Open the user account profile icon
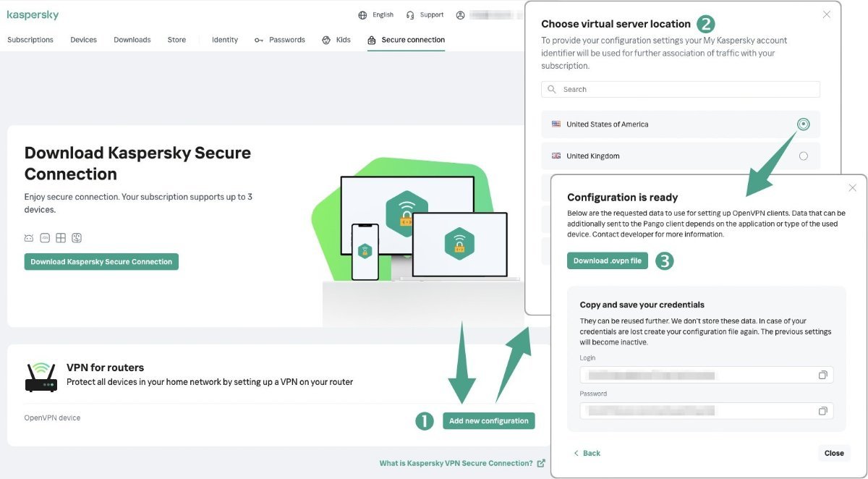The height and width of the screenshot is (479, 868). [460, 15]
